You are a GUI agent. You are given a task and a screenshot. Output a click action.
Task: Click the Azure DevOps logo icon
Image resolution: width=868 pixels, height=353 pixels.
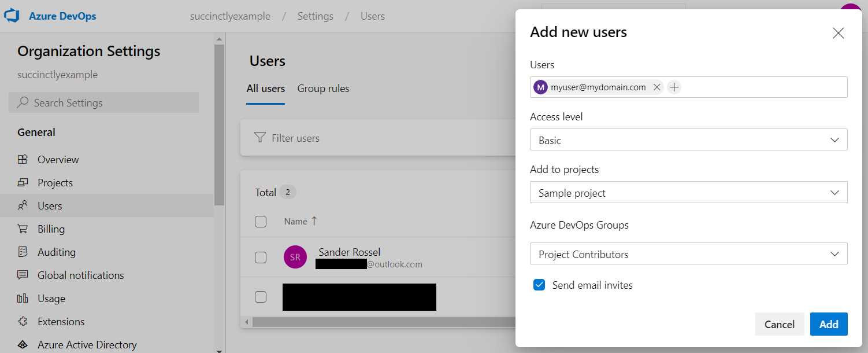(x=12, y=16)
